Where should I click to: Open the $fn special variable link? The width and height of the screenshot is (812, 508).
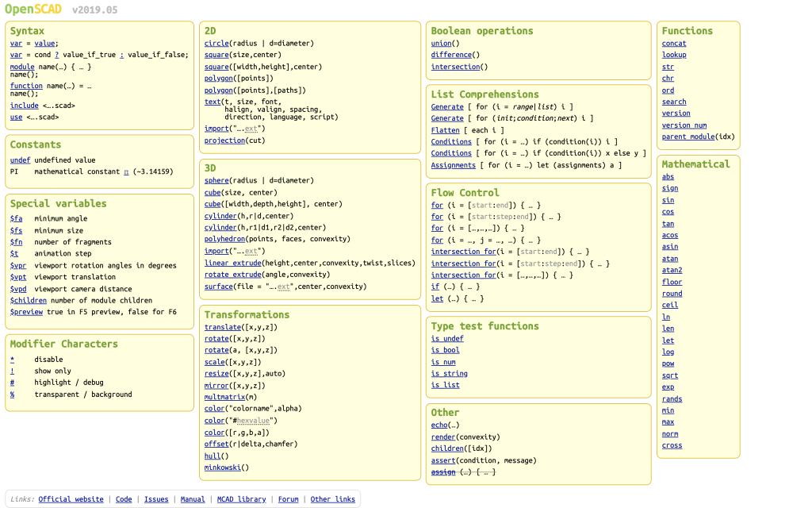[x=16, y=242]
